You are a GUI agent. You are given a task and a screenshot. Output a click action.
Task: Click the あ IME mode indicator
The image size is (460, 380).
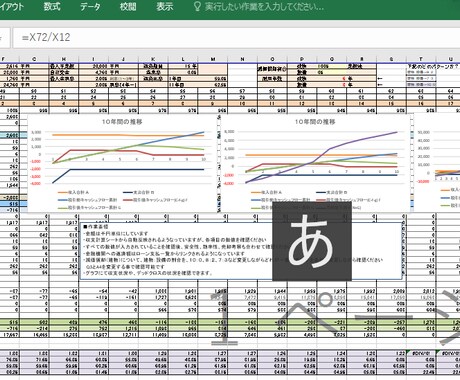[x=312, y=241]
